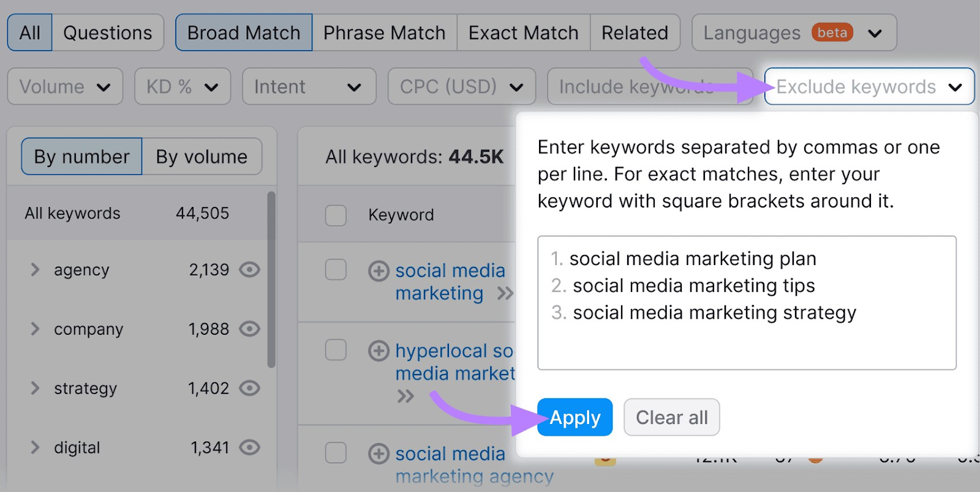The height and width of the screenshot is (492, 980).
Task: Open the Exclude keywords dropdown
Action: [869, 86]
